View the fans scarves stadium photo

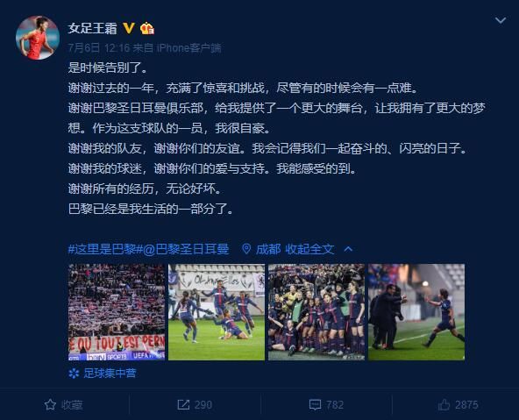click(x=117, y=312)
